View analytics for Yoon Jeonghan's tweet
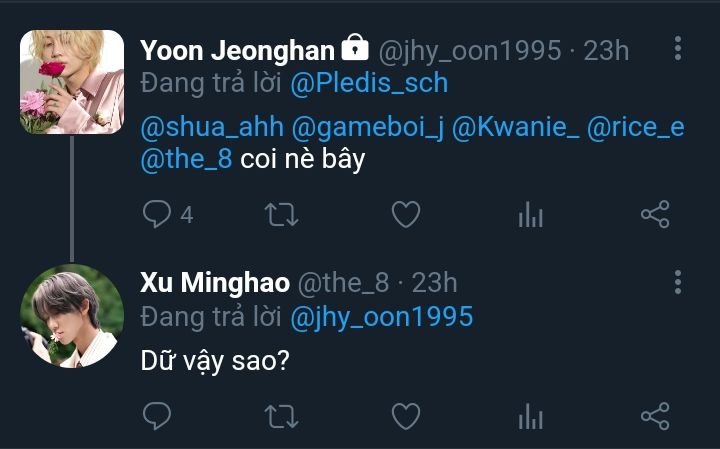This screenshot has height=449, width=720. [530, 214]
